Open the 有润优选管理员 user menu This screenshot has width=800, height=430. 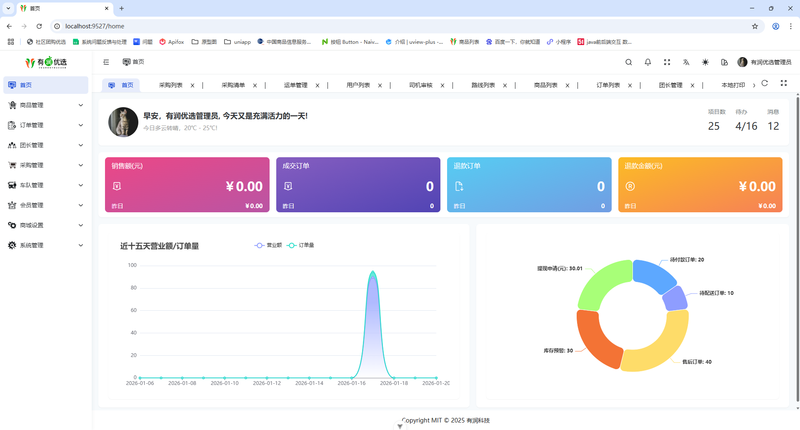[x=765, y=62]
